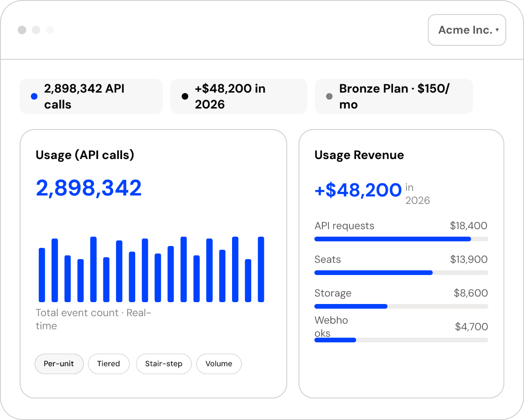The image size is (524, 420).
Task: Click the Storage row label
Action: (333, 293)
